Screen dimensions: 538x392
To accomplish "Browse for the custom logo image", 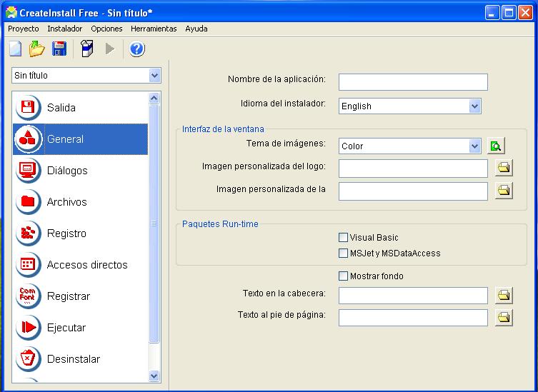I will click(x=504, y=168).
